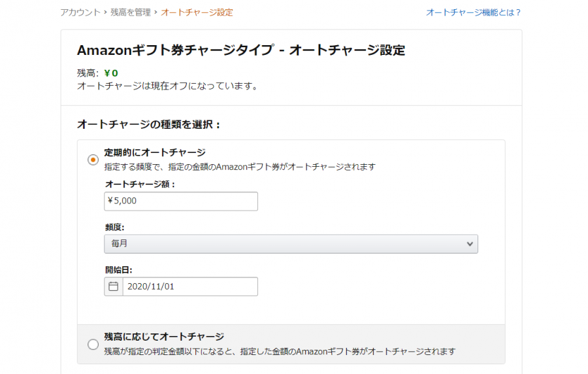Viewport: 588px width, 374px height.
Task: Click the オートチャージの種類を選択 heading
Action: [148, 124]
